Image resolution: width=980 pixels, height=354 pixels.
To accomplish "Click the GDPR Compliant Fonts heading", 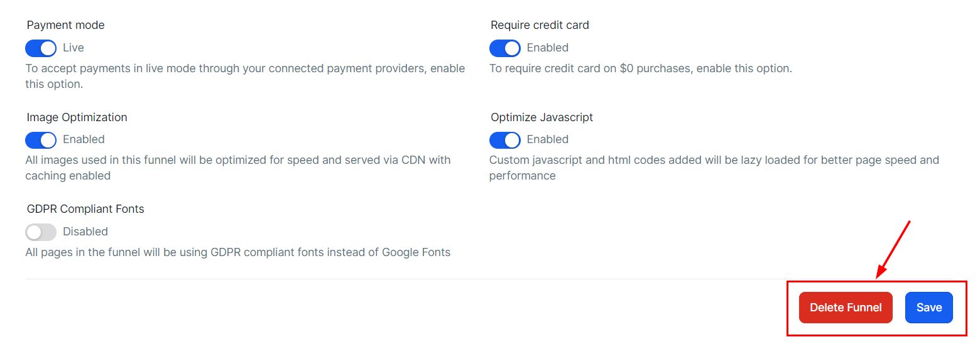I will (x=85, y=209).
